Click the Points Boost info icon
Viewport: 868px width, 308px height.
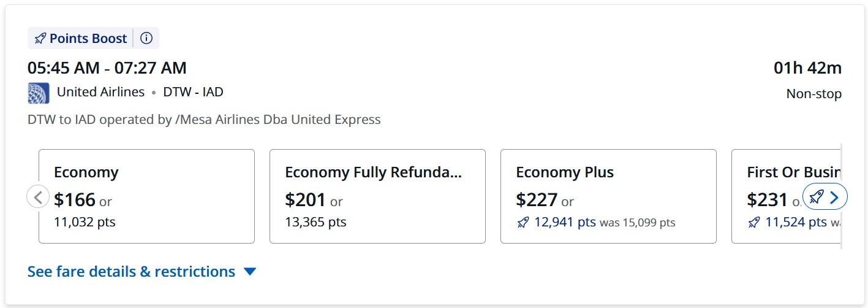146,38
